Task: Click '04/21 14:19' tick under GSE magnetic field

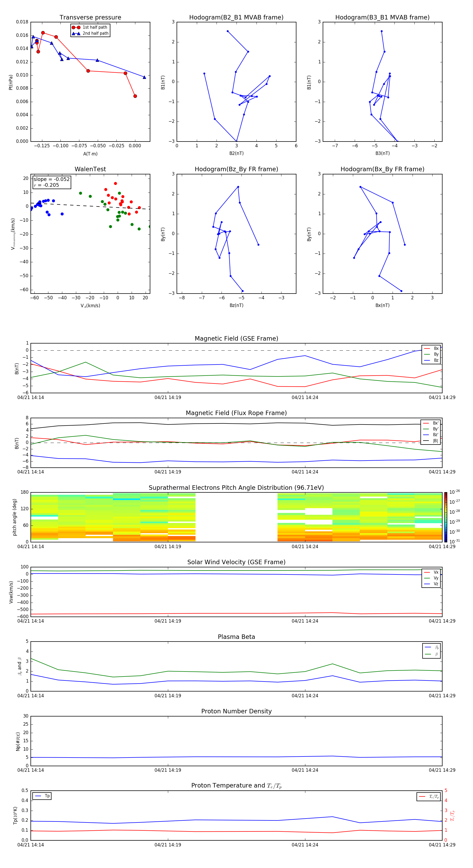Action: pos(168,398)
